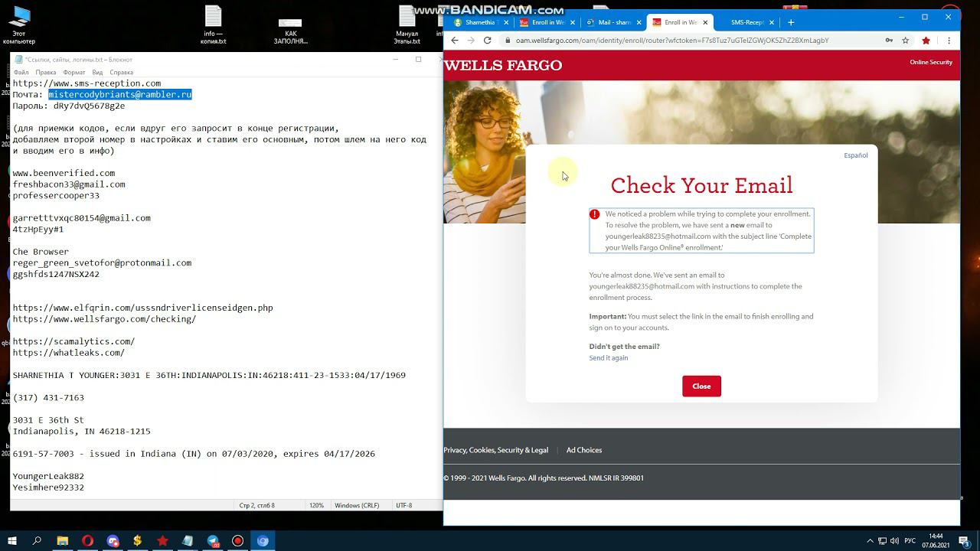Viewport: 980px width, 551px height.
Task: Click 'www.beenverified.com' line in Notepad
Action: pyautogui.click(x=64, y=173)
